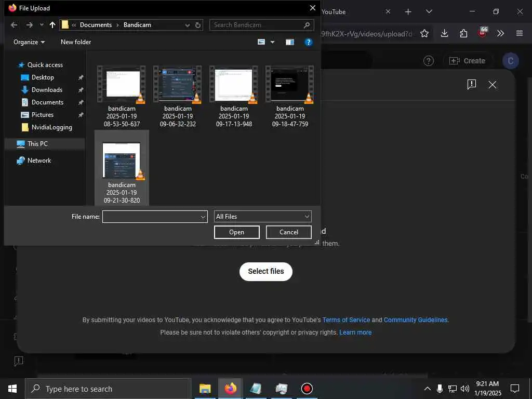Click the volume speaker tray icon
This screenshot has width=532, height=399.
[465, 389]
